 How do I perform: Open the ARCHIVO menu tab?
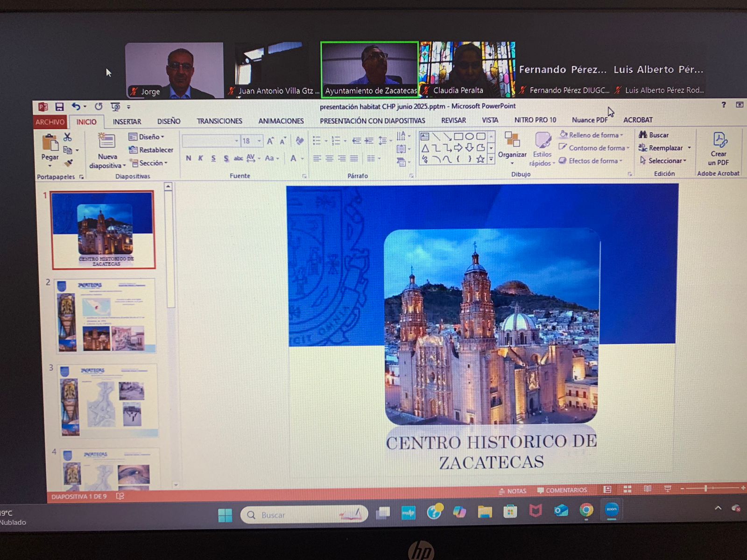coord(50,122)
